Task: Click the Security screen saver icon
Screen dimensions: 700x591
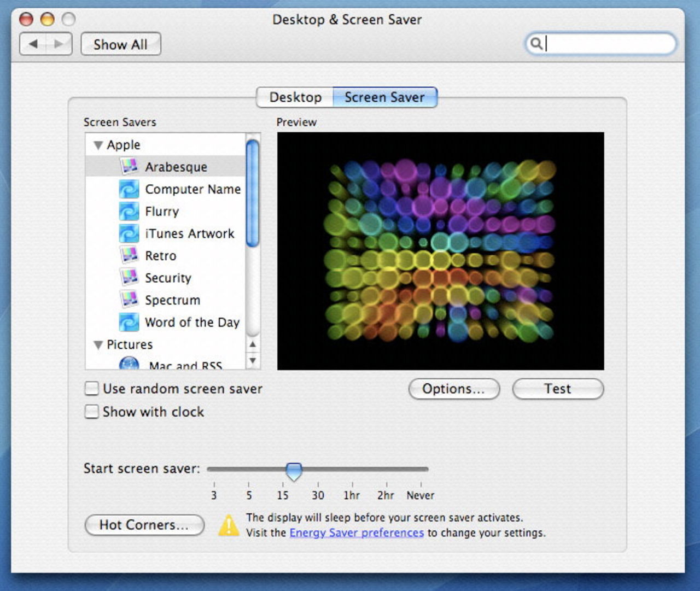Action: [x=130, y=277]
